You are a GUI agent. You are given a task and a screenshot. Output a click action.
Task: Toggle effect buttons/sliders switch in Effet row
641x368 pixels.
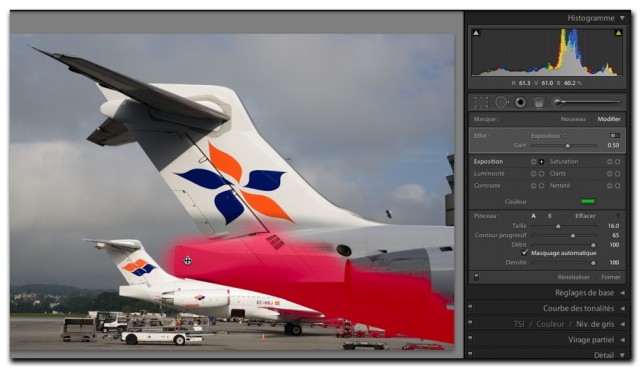pos(615,135)
